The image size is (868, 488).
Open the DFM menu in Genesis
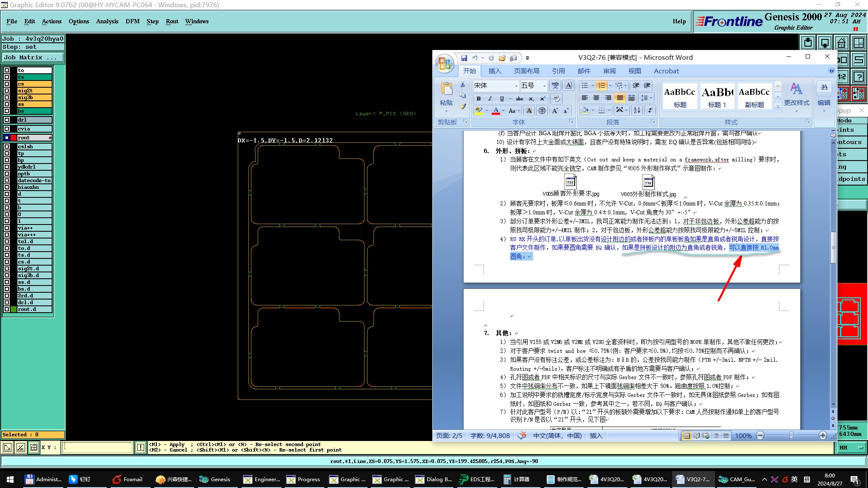click(x=132, y=21)
